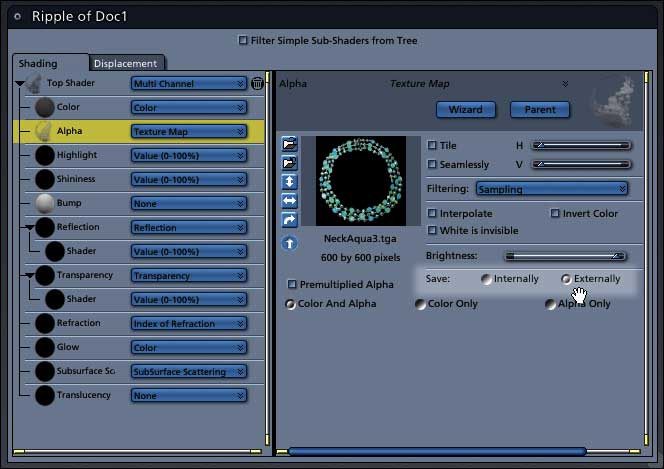Click the Wizard button
This screenshot has width=664, height=469.
466,109
